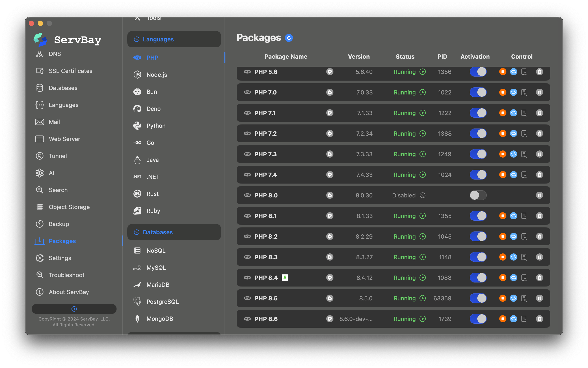Open the log viewer for PHP 8.1
Image resolution: width=588 pixels, height=368 pixels.
(524, 216)
